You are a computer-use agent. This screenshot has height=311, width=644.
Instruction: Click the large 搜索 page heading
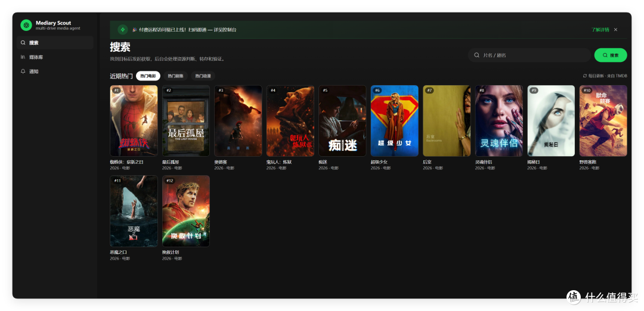click(x=120, y=47)
